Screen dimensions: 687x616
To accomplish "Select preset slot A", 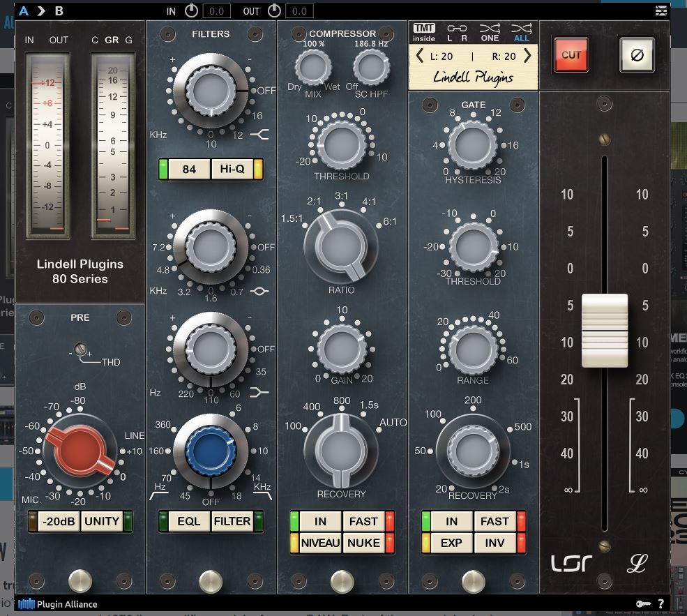I will click(24, 11).
